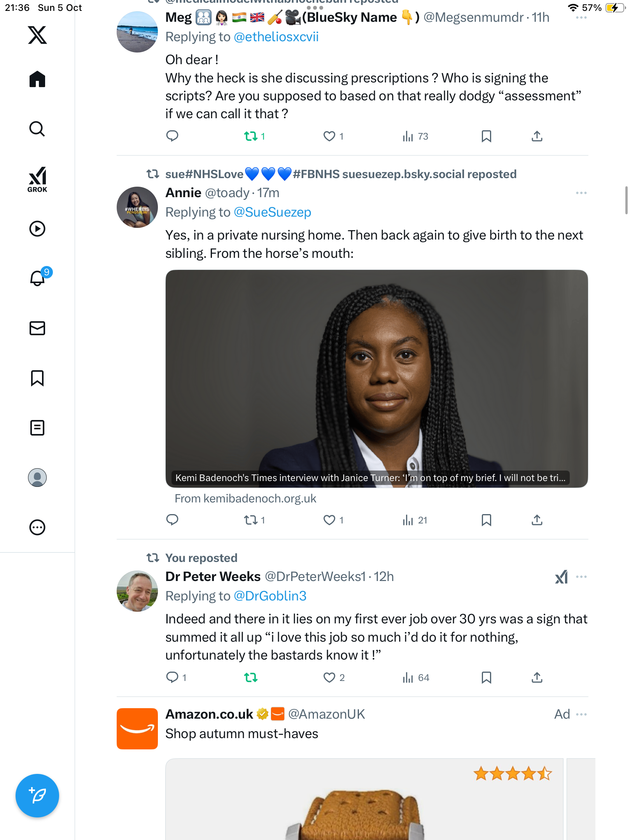Open the @SueSuezep mention link

click(x=272, y=212)
